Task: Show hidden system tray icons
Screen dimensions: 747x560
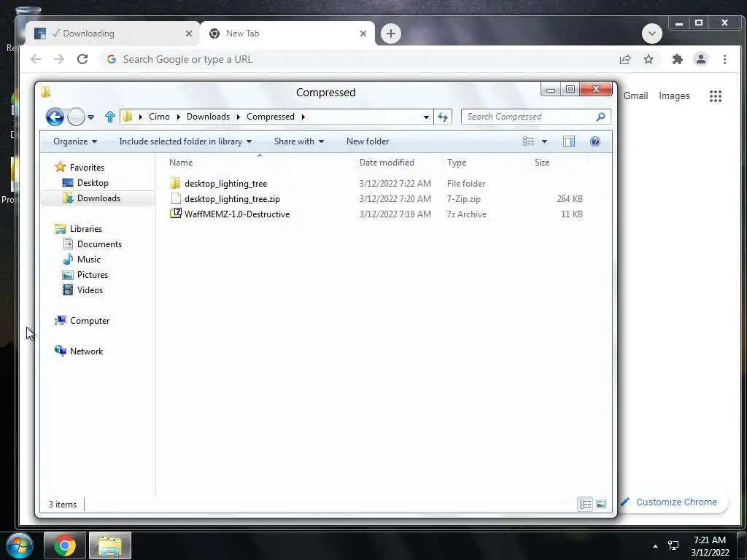Action: [655, 546]
